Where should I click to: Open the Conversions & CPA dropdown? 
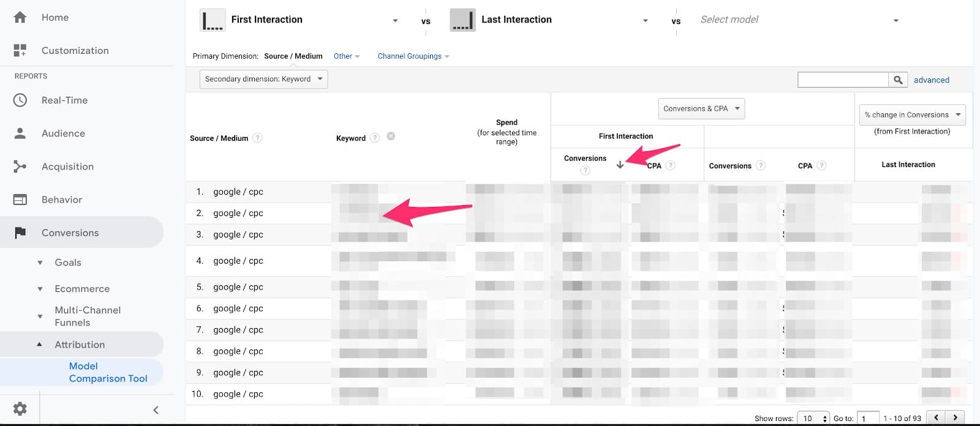(701, 109)
